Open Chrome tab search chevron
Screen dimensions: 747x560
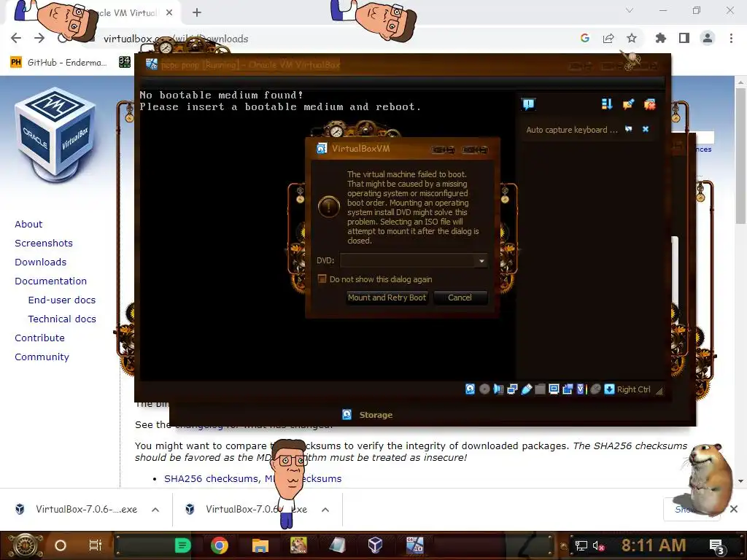tap(630, 10)
